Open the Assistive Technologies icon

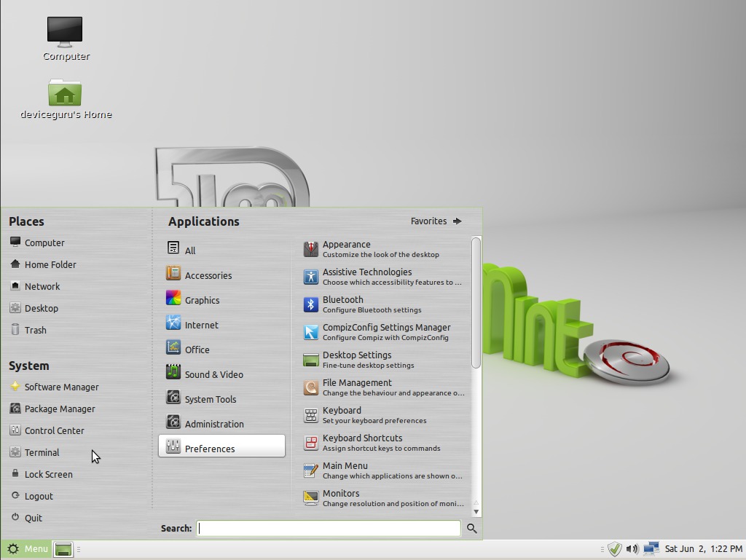coord(310,277)
